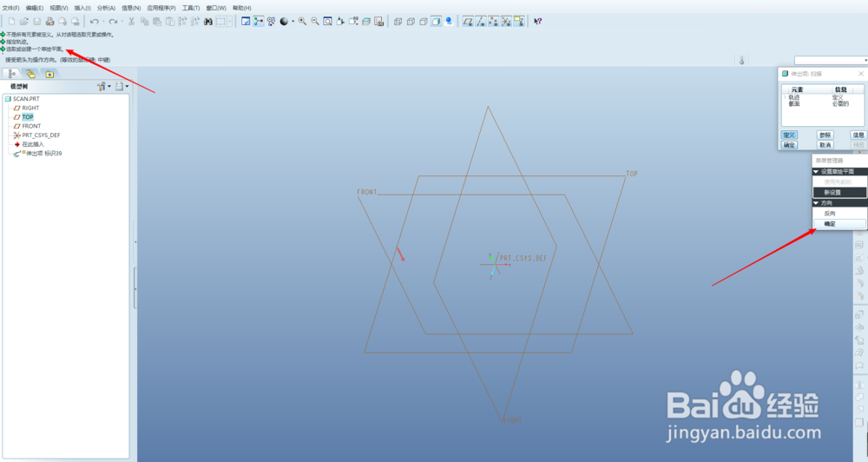Collapse the 方向 menu section
The width and height of the screenshot is (868, 462).
coord(816,203)
